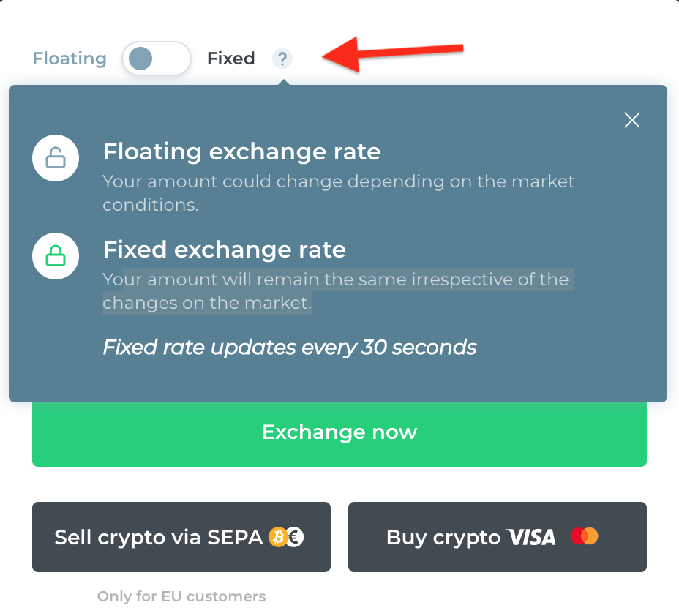The image size is (679, 616).
Task: Click the green locked padlock icon
Action: [x=56, y=256]
